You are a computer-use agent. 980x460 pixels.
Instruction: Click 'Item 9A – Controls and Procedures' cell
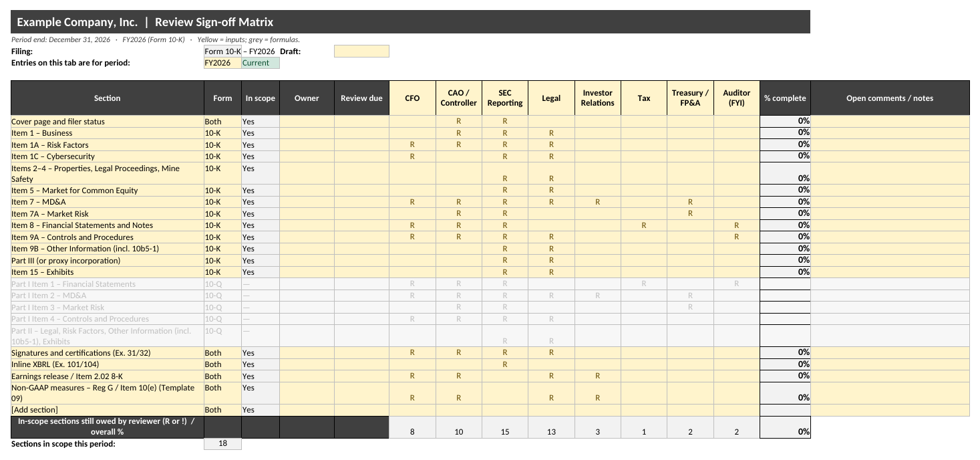108,237
